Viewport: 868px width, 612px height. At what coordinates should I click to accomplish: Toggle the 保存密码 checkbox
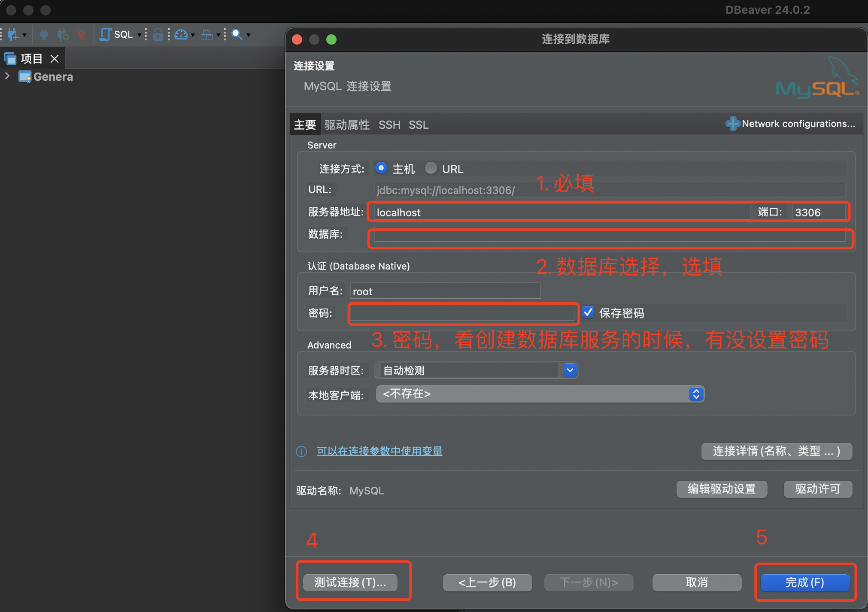pyautogui.click(x=588, y=312)
